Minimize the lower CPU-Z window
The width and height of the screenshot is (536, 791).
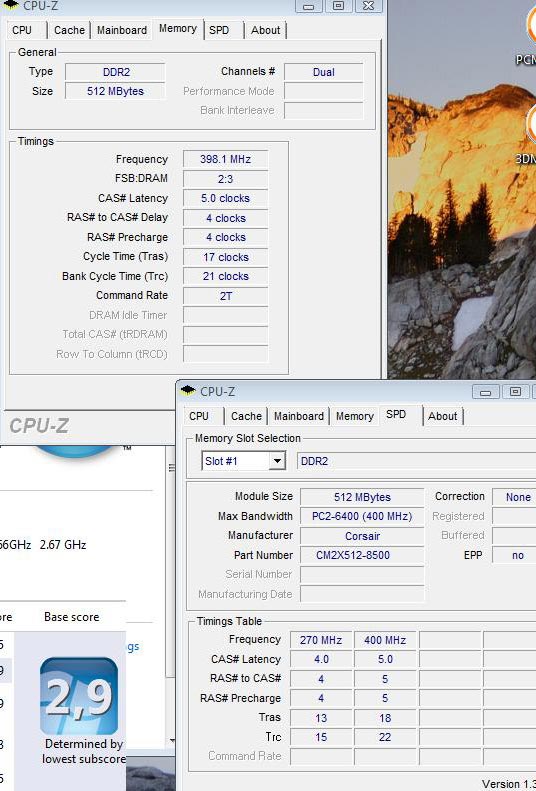[x=486, y=392]
